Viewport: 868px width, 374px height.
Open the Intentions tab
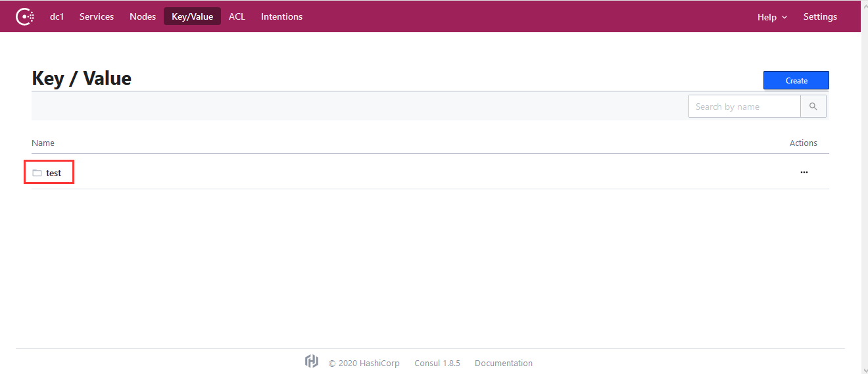[281, 16]
